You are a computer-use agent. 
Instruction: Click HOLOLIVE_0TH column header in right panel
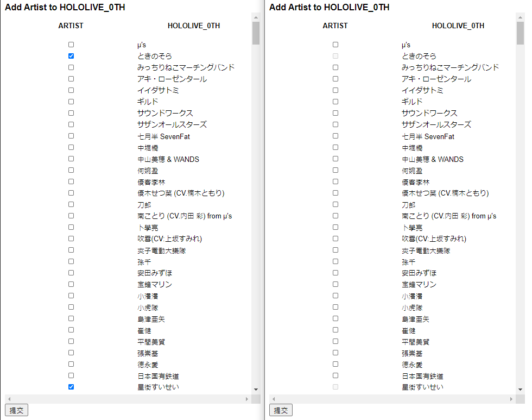458,26
